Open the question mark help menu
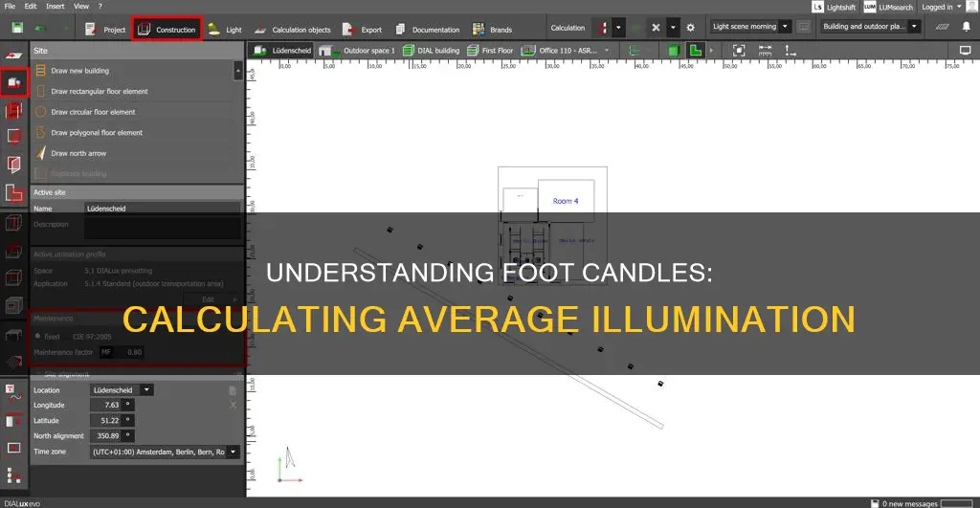This screenshot has width=980, height=508. coord(100,7)
